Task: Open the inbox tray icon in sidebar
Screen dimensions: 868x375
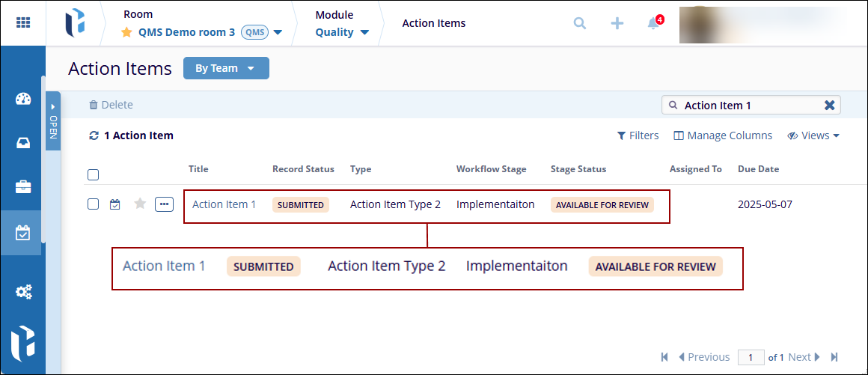Action: (x=23, y=143)
